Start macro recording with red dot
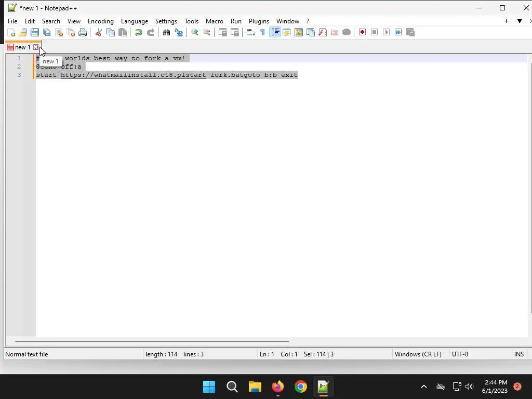This screenshot has height=399, width=532. click(362, 32)
